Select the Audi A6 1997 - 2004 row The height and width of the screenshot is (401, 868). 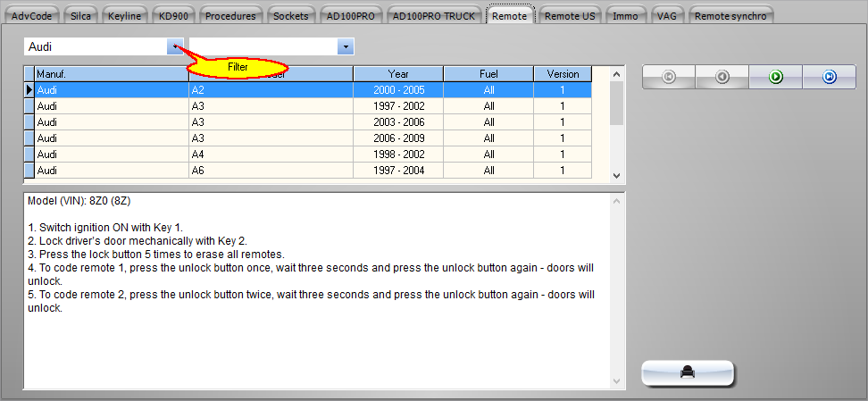pyautogui.click(x=313, y=171)
